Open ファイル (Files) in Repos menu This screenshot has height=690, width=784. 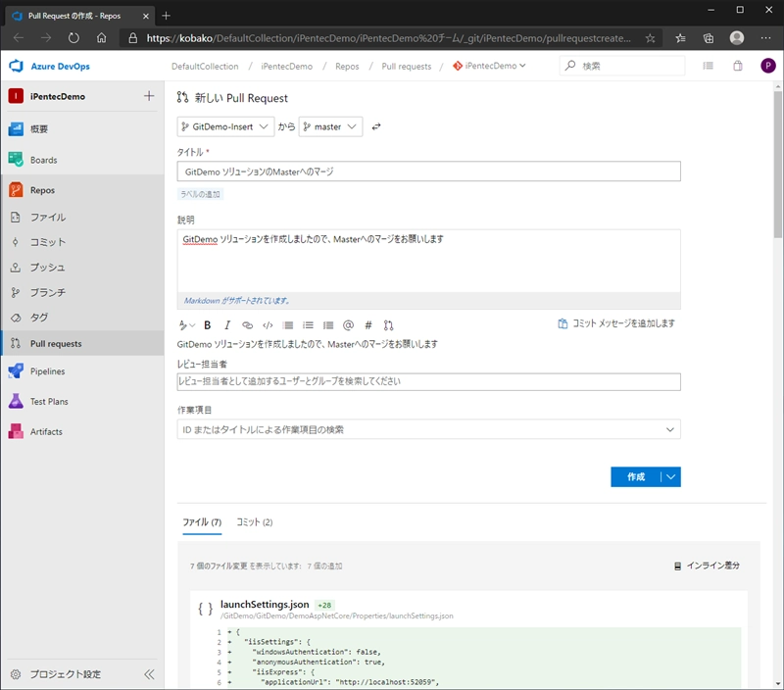pos(48,217)
